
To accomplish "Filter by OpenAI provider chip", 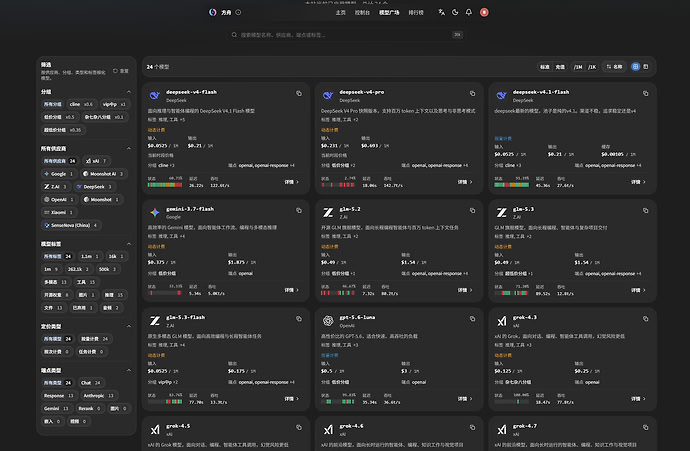I will click(x=59, y=199).
